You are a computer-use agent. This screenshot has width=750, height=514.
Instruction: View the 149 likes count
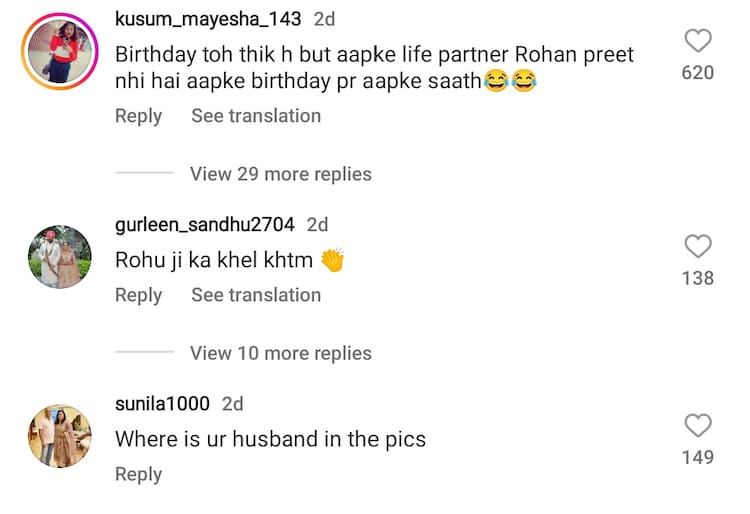[697, 457]
